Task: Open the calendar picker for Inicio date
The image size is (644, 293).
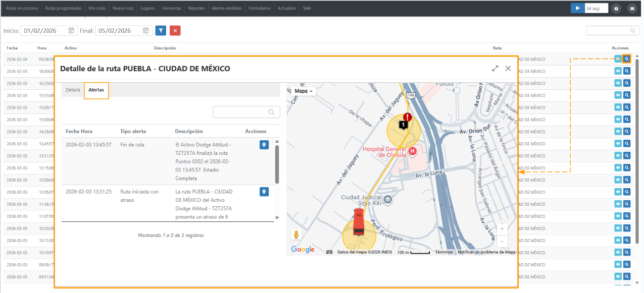Action: (x=71, y=31)
